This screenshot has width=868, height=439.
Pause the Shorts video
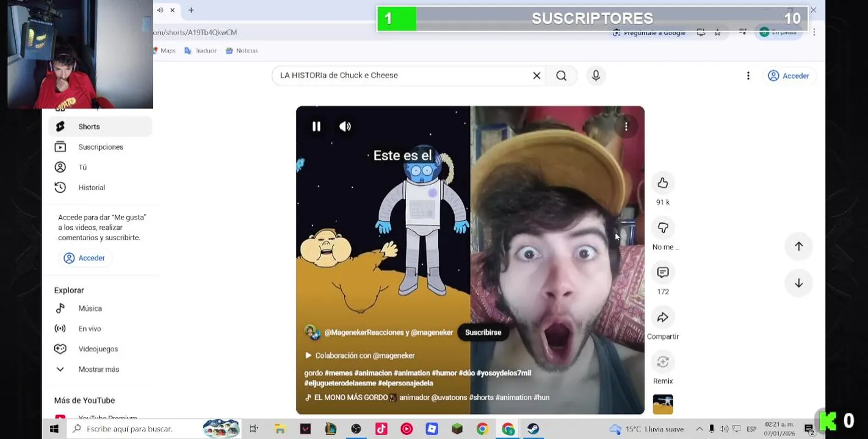(316, 126)
